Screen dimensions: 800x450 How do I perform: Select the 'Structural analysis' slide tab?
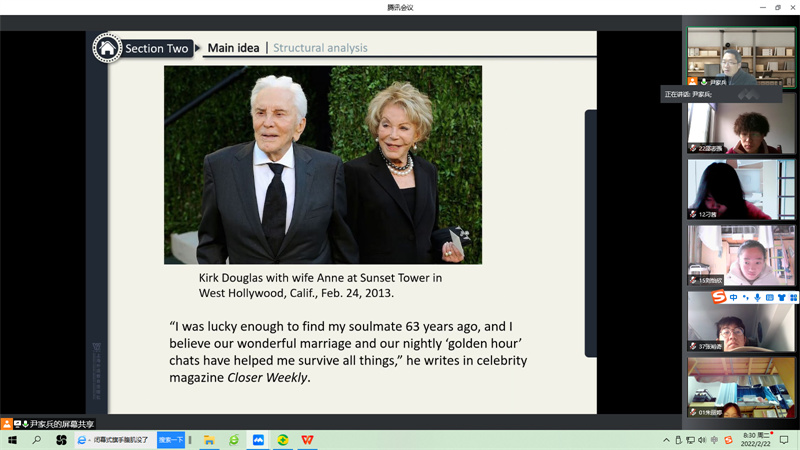tap(320, 48)
